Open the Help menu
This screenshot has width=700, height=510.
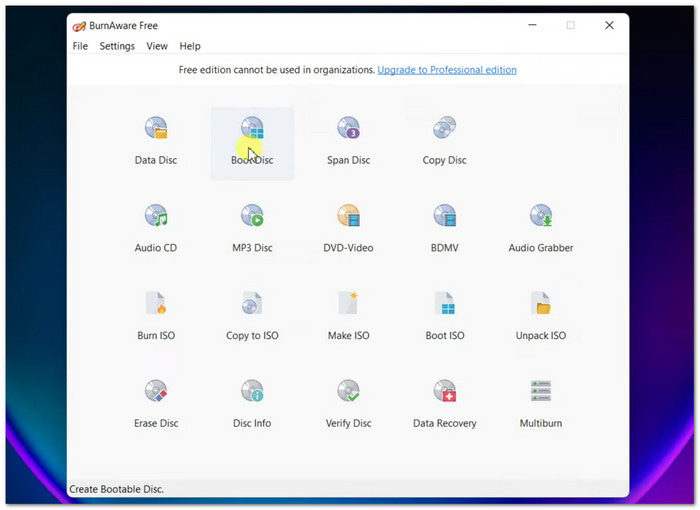(190, 46)
